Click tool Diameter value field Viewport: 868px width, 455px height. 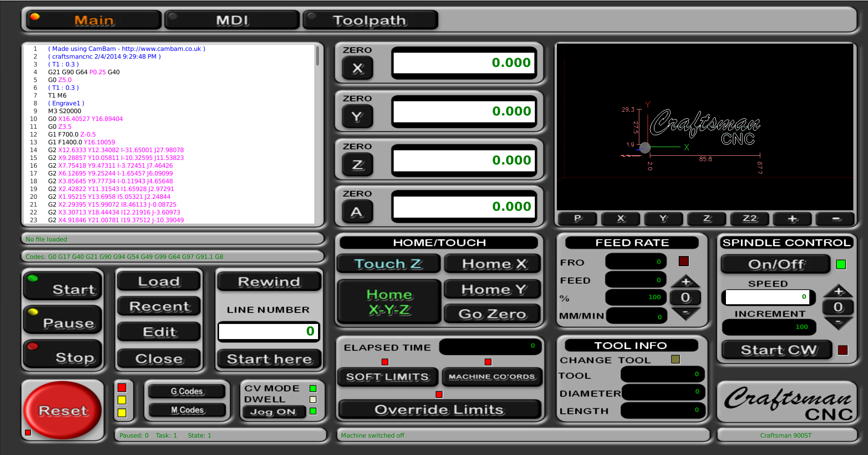pos(663,392)
